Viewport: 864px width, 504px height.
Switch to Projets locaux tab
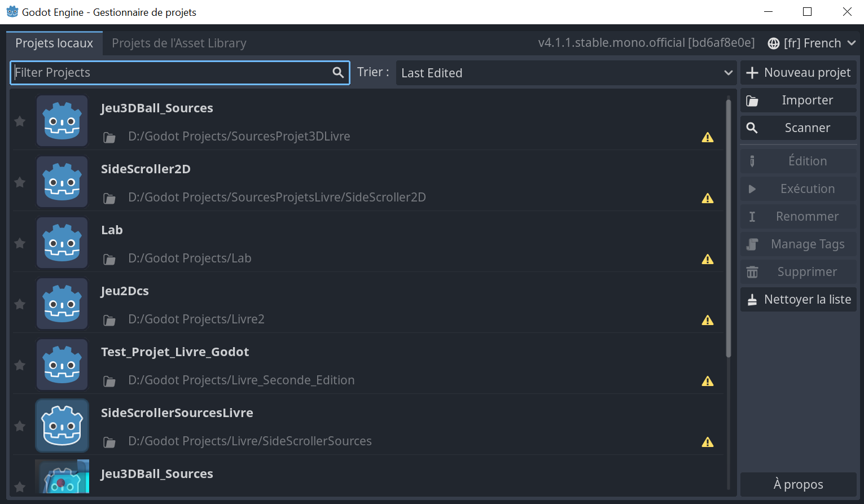54,43
